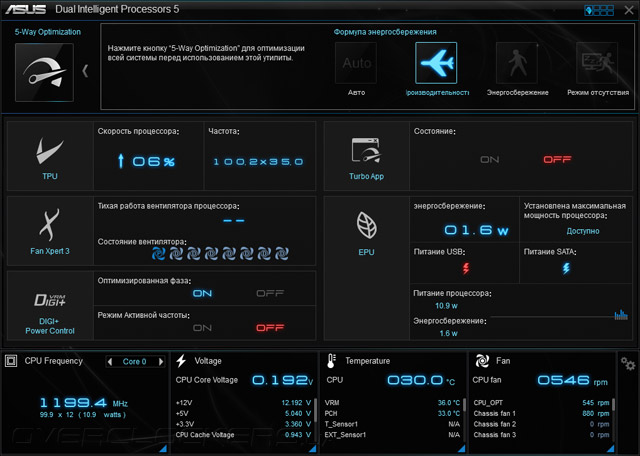640x456 pixels.
Task: Click the Core 0 selector label
Action: (x=135, y=362)
